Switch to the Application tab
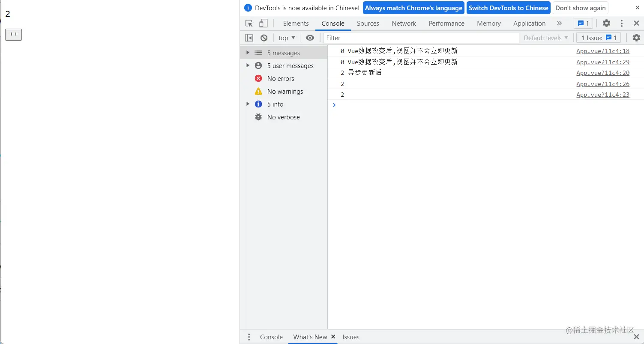The height and width of the screenshot is (344, 644). [530, 24]
